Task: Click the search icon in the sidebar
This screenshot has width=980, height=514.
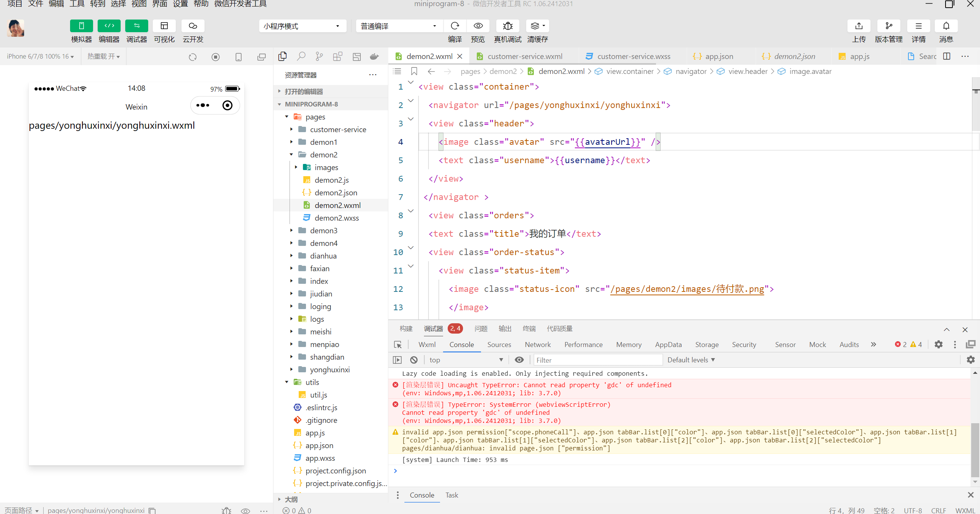Action: 301,57
